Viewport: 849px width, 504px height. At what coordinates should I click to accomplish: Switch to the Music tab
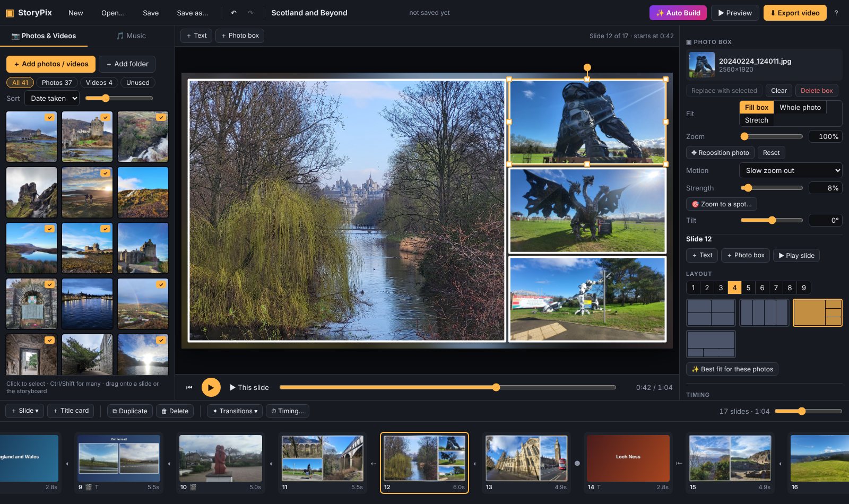tap(131, 36)
